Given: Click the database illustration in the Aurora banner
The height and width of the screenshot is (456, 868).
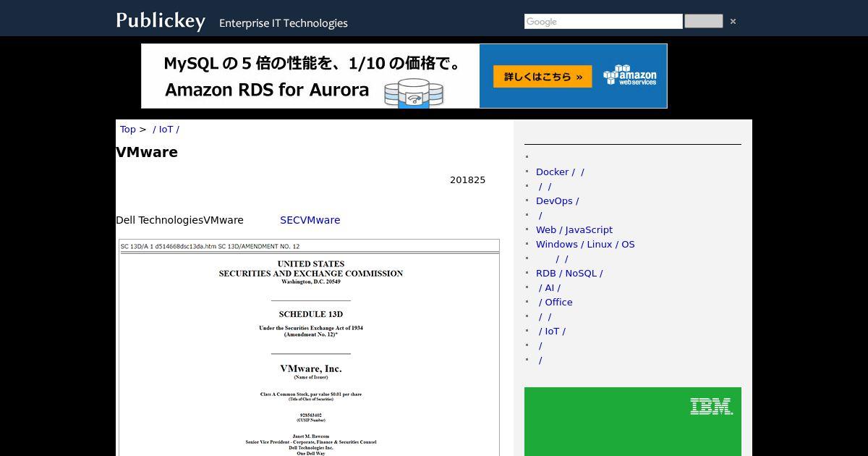Looking at the screenshot, I should [x=413, y=93].
